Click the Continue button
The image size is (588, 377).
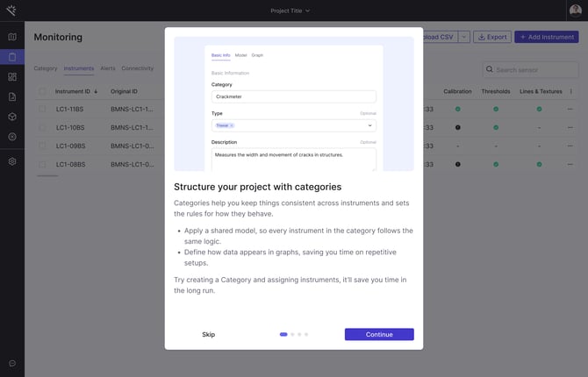[x=379, y=334]
